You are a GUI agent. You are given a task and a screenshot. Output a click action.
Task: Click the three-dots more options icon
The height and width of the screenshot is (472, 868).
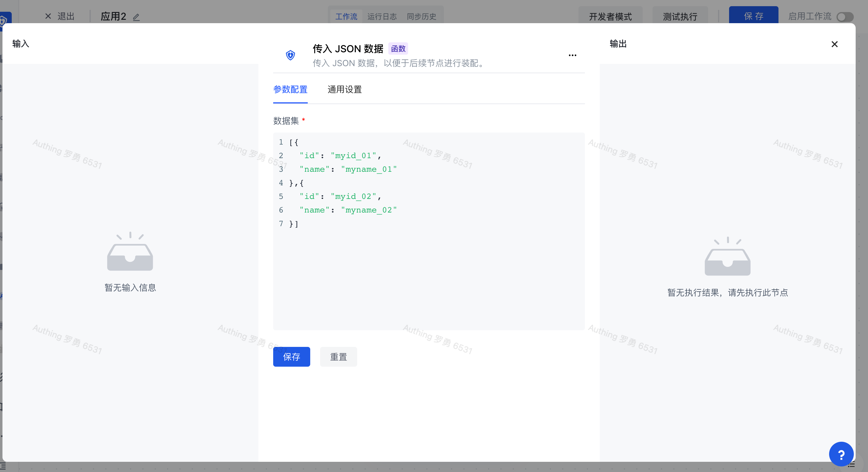click(572, 55)
